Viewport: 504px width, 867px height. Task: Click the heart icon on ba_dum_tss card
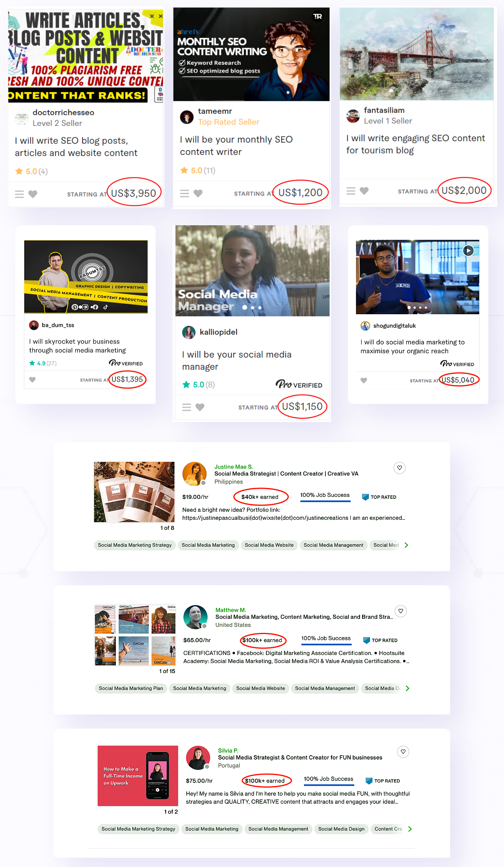[x=33, y=380]
